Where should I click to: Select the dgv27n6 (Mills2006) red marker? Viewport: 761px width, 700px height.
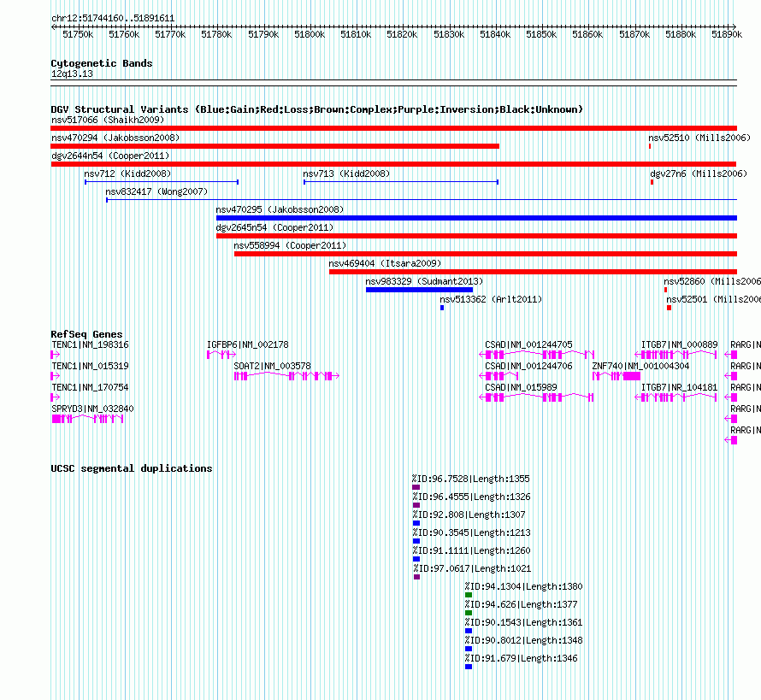coord(652,182)
